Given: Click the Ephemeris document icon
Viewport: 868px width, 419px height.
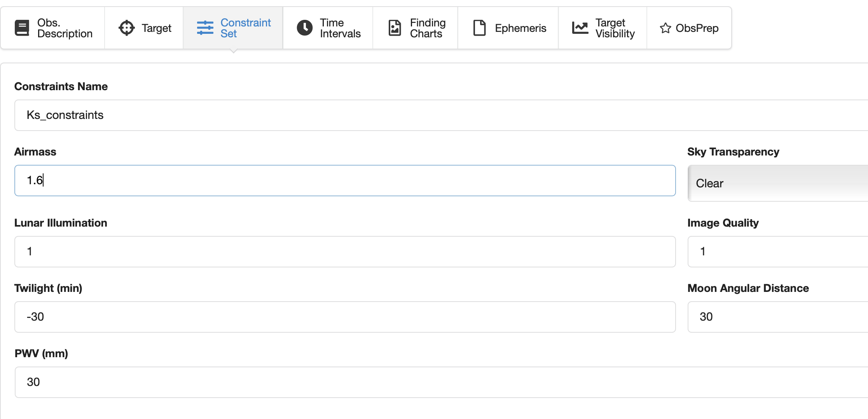Looking at the screenshot, I should 479,28.
